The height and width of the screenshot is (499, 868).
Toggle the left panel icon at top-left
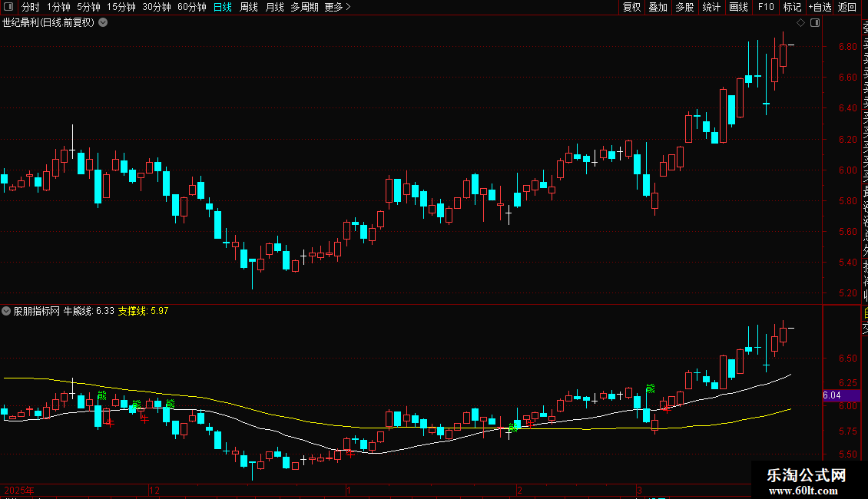(x=8, y=7)
